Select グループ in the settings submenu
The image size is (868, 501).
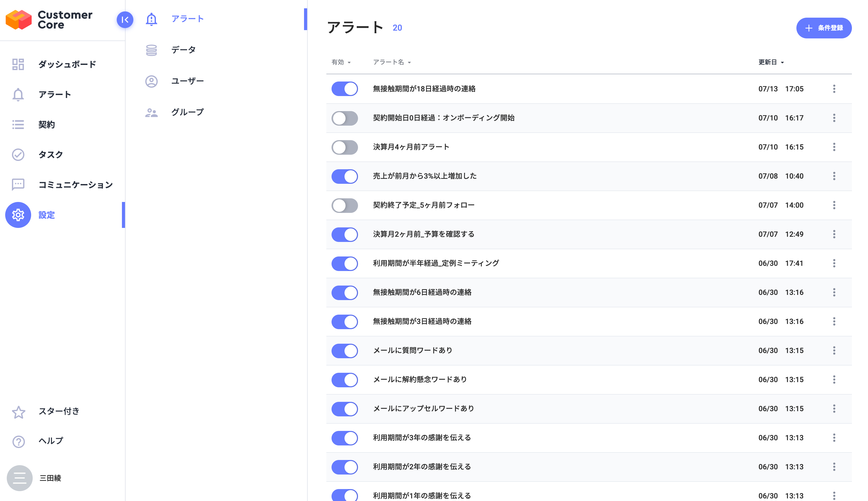(187, 112)
